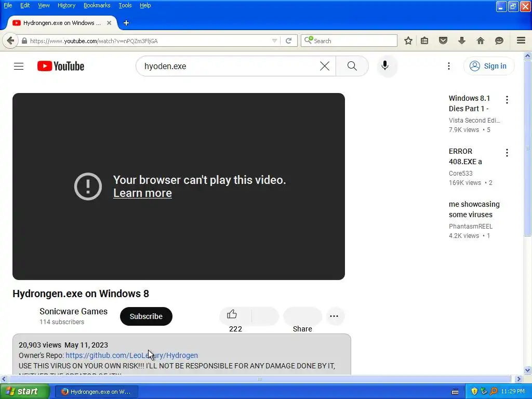Like the video with thumbs-up
532x399 pixels.
click(x=232, y=314)
